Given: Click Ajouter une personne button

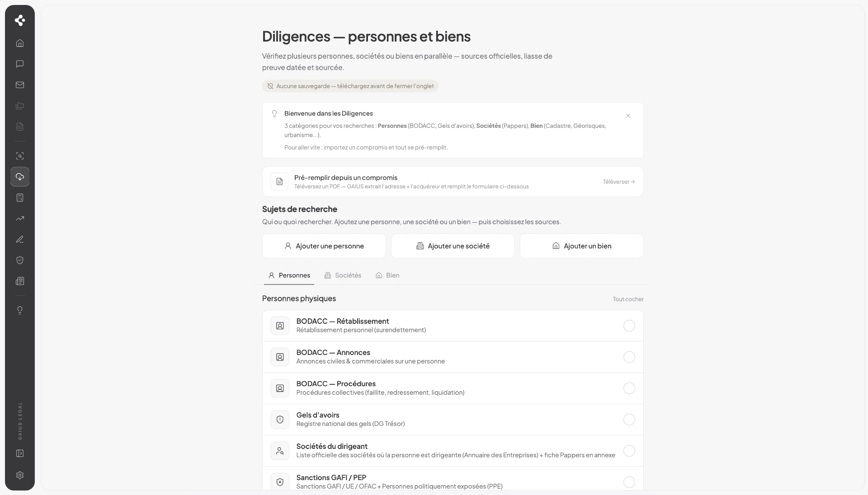Looking at the screenshot, I should coord(324,246).
